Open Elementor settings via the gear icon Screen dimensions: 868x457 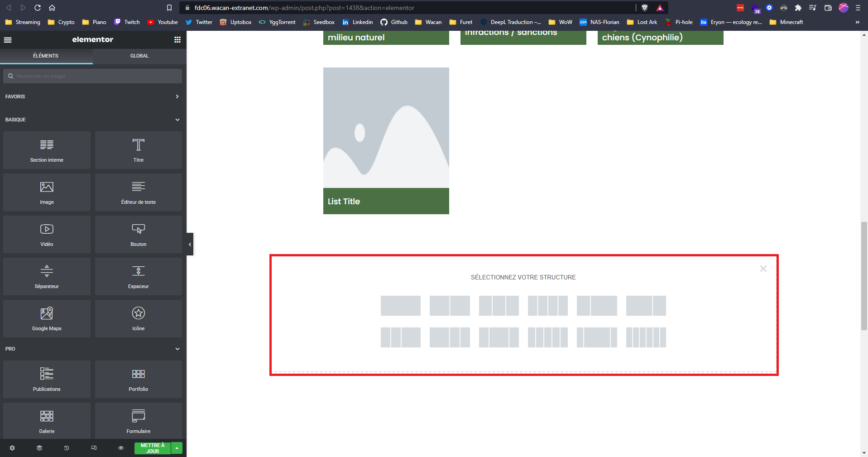[x=12, y=448]
